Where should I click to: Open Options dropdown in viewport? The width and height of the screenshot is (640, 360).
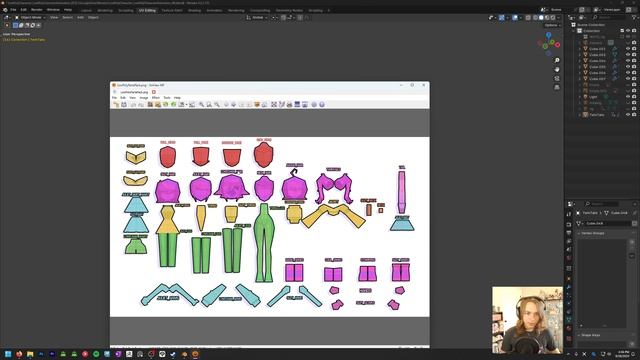coord(553,25)
